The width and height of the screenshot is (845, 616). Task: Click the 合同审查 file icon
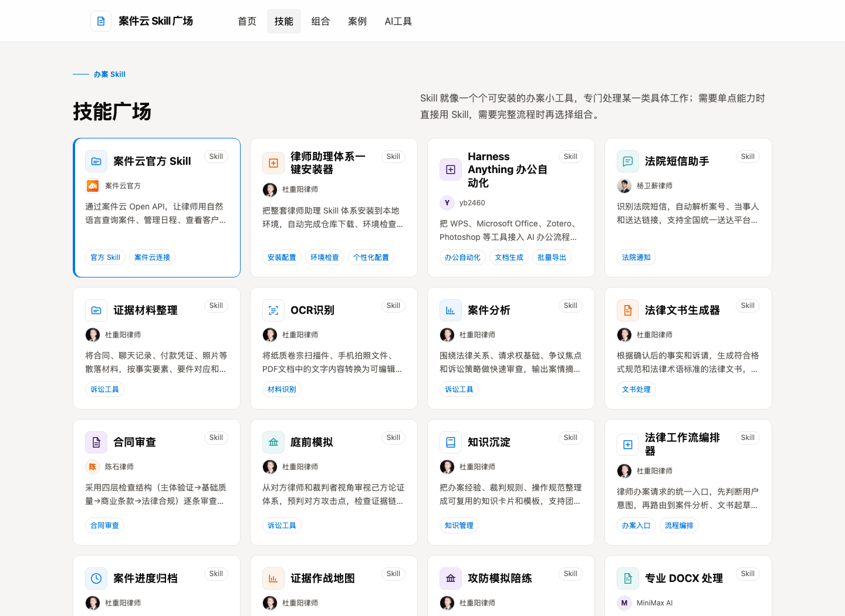coord(96,442)
